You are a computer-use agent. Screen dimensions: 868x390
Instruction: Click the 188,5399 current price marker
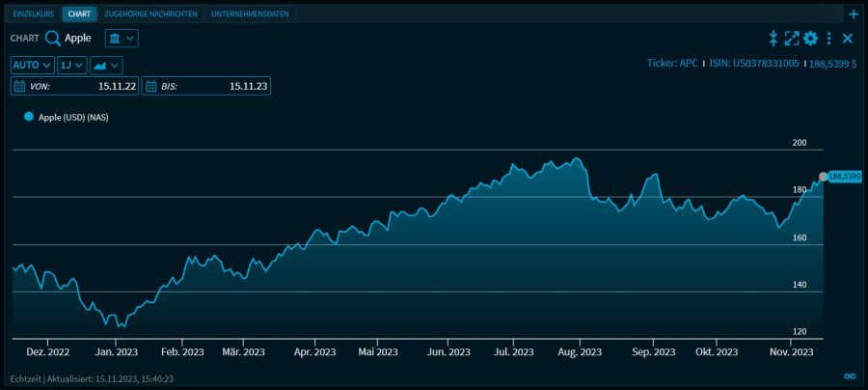(843, 176)
